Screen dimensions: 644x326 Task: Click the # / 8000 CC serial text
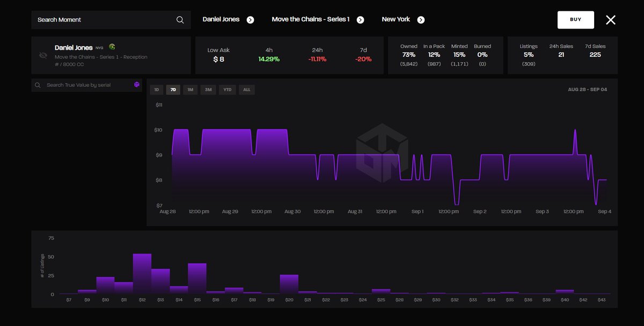[69, 64]
